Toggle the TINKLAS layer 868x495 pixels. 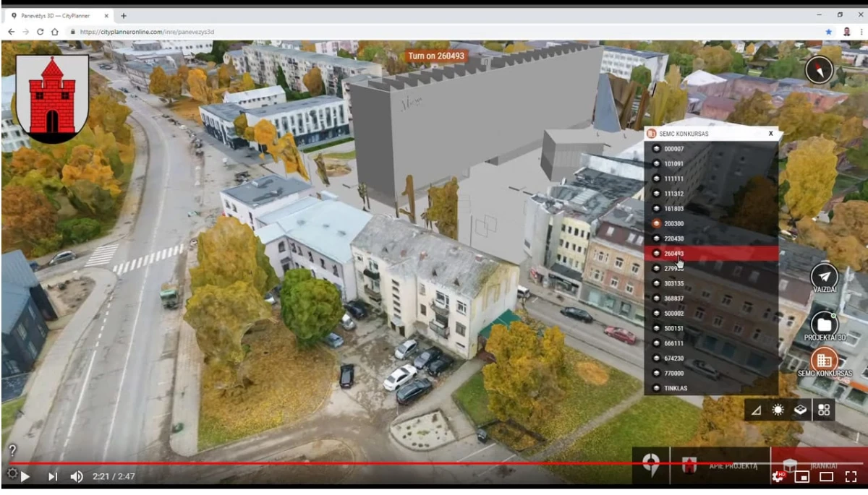(711, 388)
